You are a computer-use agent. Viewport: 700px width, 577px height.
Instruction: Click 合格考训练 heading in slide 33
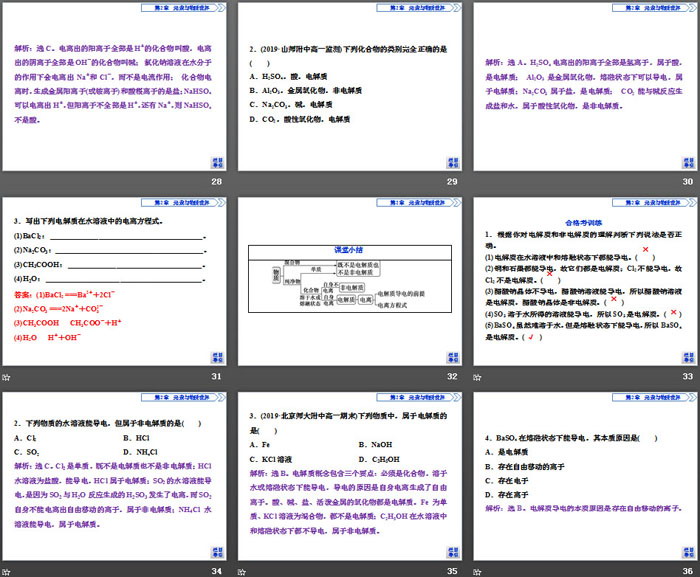coord(583,223)
